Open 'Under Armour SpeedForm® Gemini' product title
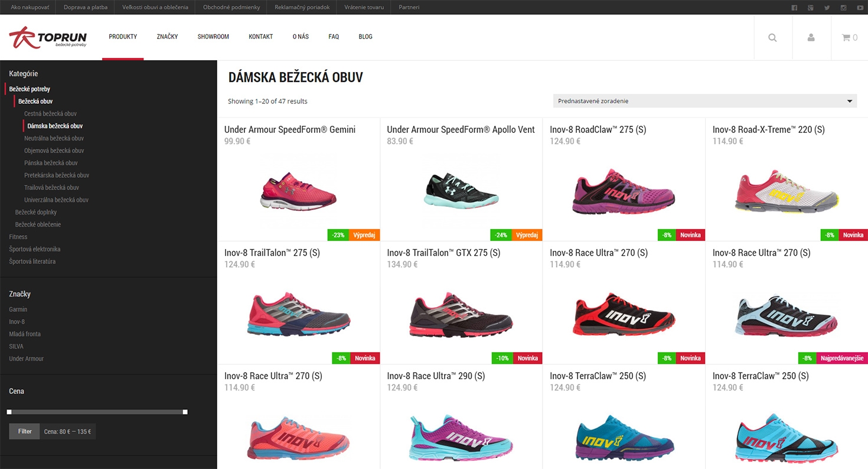This screenshot has height=469, width=868. tap(290, 129)
